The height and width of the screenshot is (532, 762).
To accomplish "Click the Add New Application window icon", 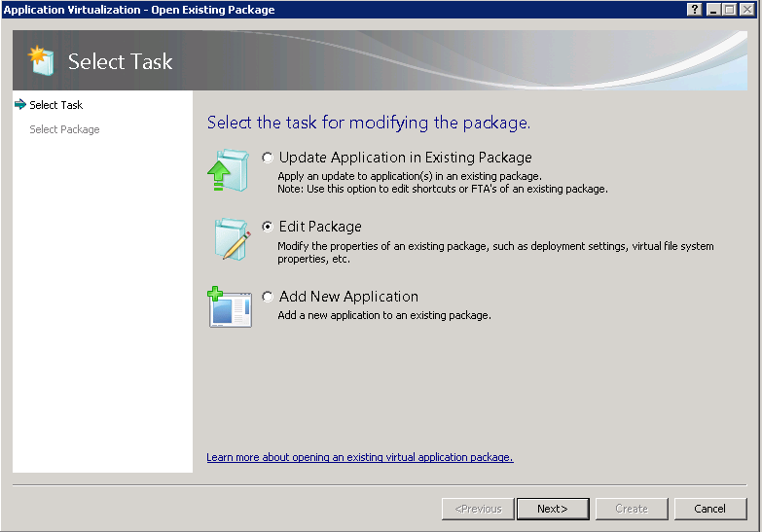I will tap(230, 307).
